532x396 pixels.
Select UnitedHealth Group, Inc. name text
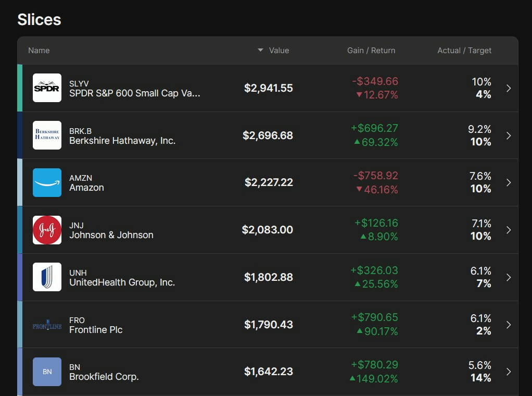[122, 282]
